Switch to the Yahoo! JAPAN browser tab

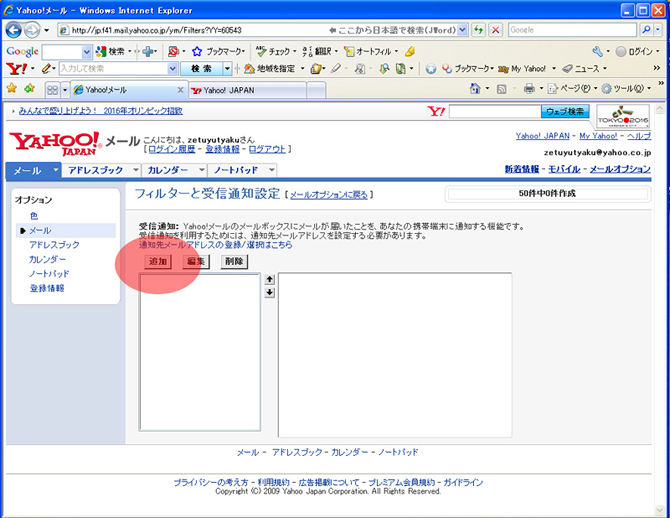(248, 90)
